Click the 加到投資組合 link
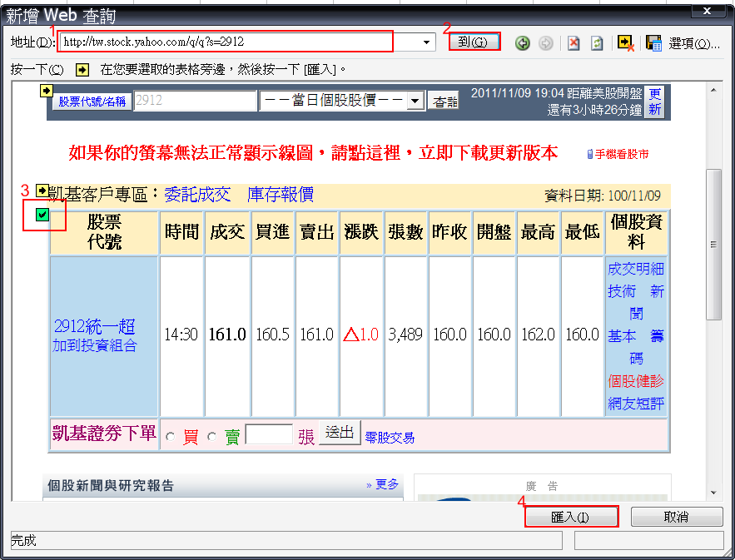Viewport: 735px width, 560px height. [95, 346]
